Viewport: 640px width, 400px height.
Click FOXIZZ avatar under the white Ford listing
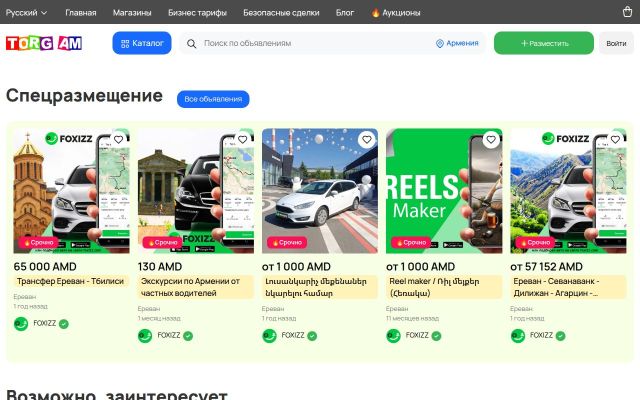point(269,336)
